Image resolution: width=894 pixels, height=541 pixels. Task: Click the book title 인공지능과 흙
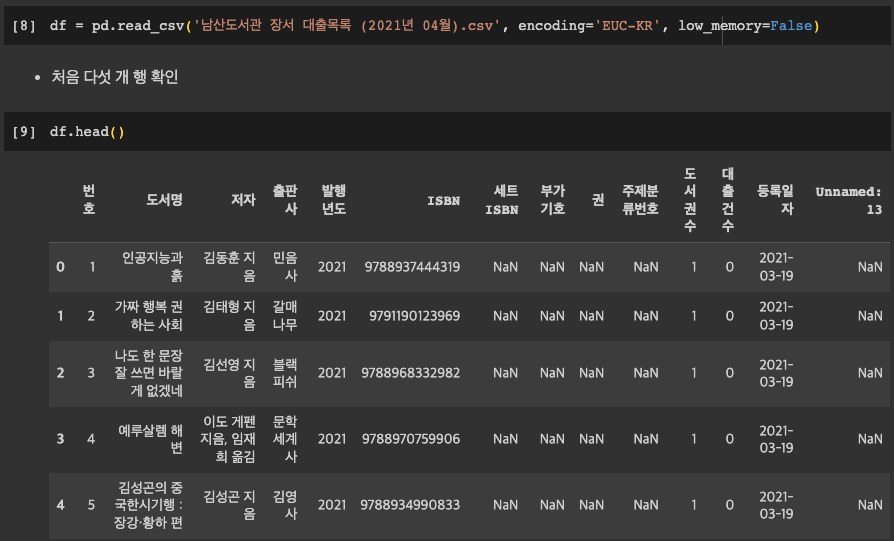[152, 267]
